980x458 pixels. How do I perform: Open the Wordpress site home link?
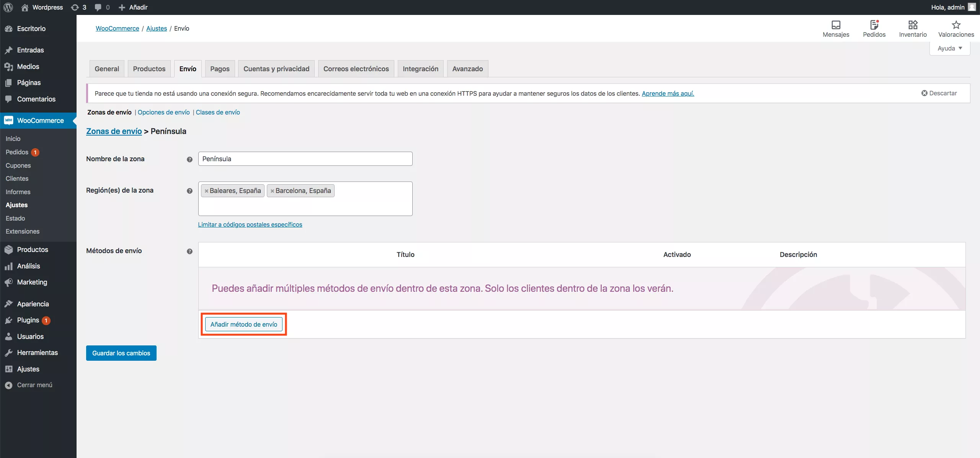pyautogui.click(x=42, y=7)
